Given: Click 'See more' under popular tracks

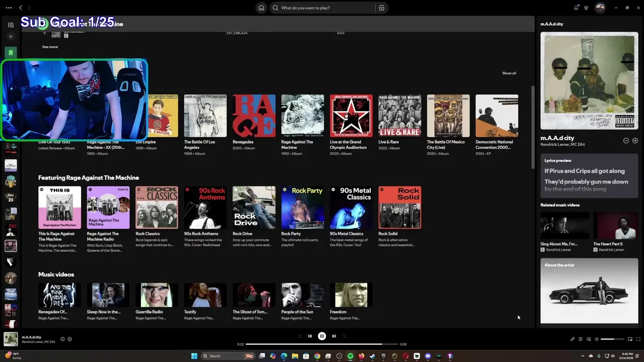Looking at the screenshot, I should pyautogui.click(x=50, y=47).
